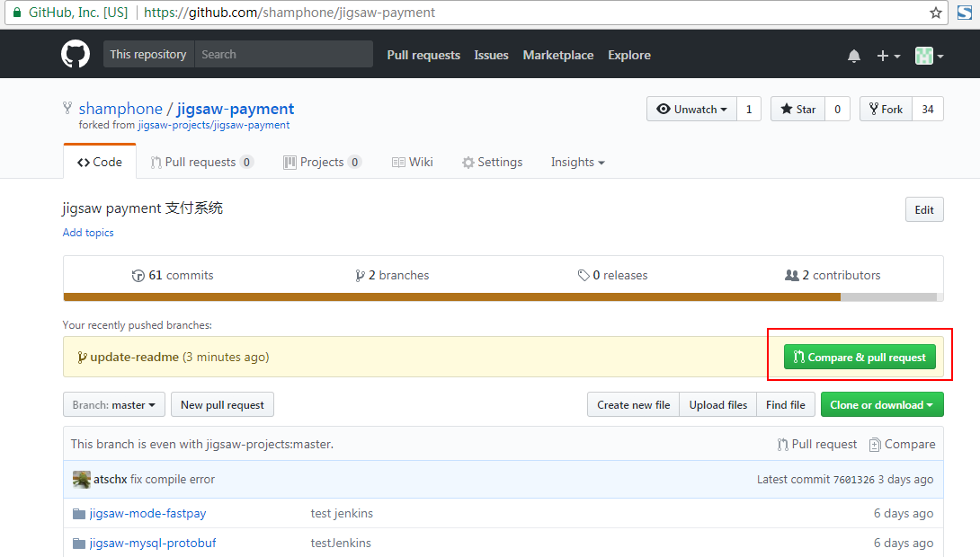
Task: Click the New pull request button
Action: click(x=222, y=404)
